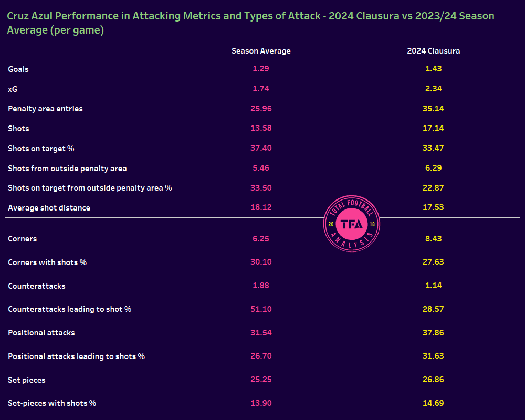The width and height of the screenshot is (525, 420).
Task: Click the 51.10 counterattack shot percentage value
Action: click(x=261, y=309)
